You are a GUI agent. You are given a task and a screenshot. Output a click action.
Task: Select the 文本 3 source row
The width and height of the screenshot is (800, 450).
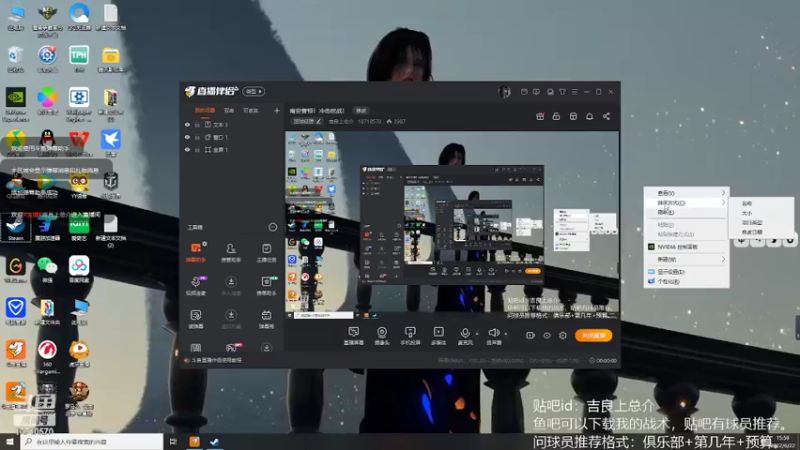coord(232,125)
